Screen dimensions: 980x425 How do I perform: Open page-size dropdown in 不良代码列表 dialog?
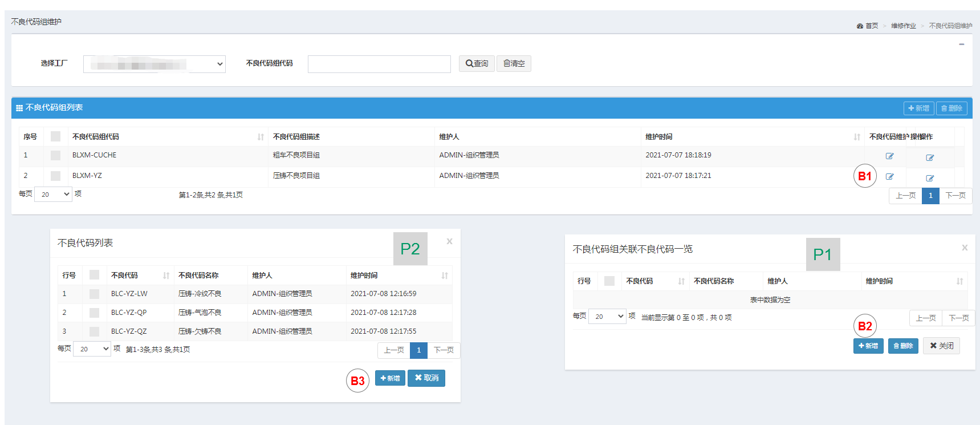[x=92, y=349]
